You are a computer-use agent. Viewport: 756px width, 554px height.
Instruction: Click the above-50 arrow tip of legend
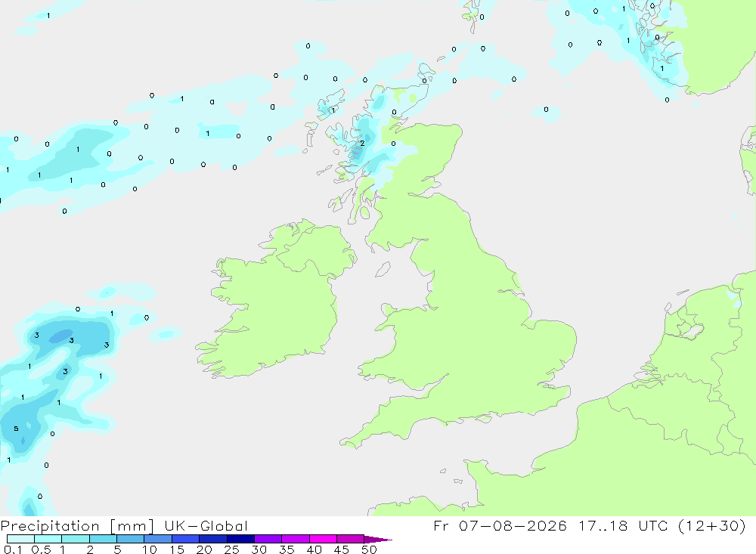[x=377, y=540]
